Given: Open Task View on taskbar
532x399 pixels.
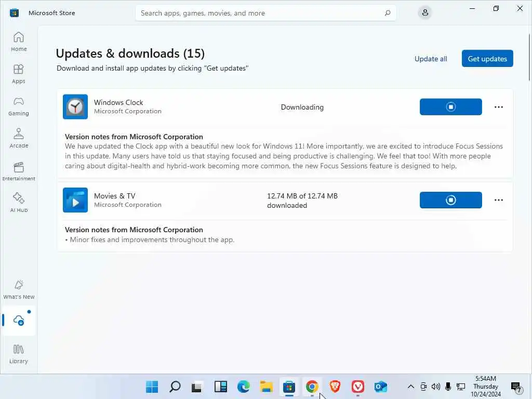Looking at the screenshot, I should tap(197, 387).
